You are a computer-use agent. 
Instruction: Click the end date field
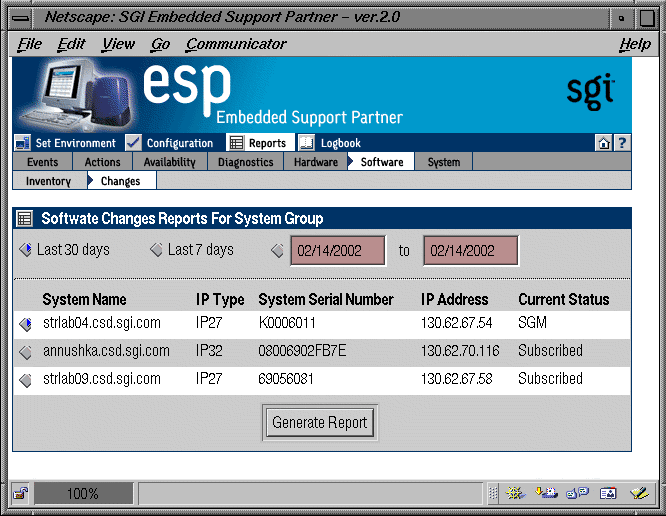tap(471, 251)
